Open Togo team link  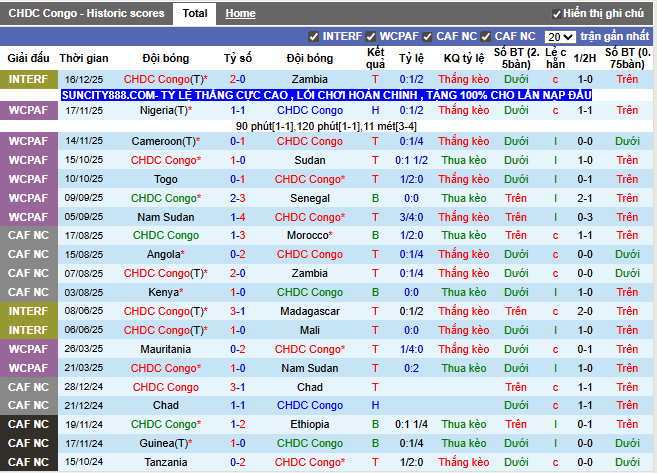[166, 179]
